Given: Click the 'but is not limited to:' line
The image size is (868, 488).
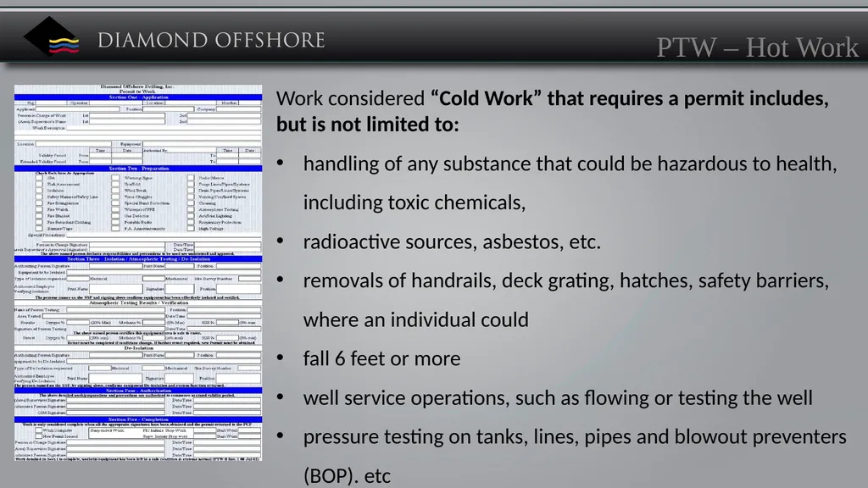Looking at the screenshot, I should pos(368,125).
